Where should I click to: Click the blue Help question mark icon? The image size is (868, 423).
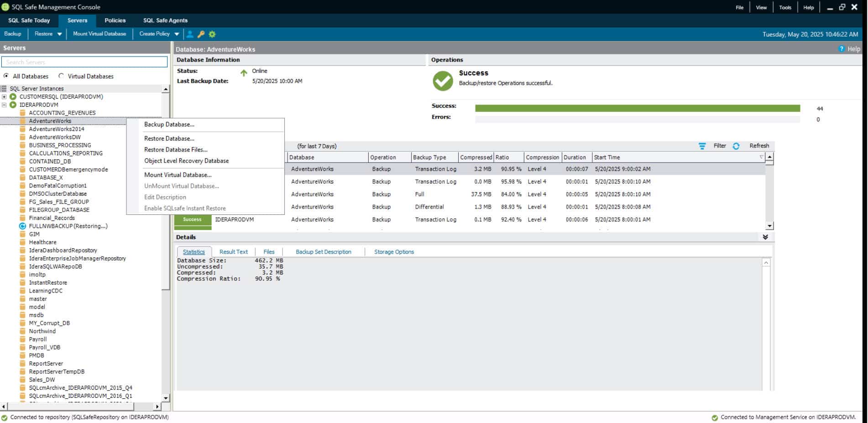tap(842, 49)
